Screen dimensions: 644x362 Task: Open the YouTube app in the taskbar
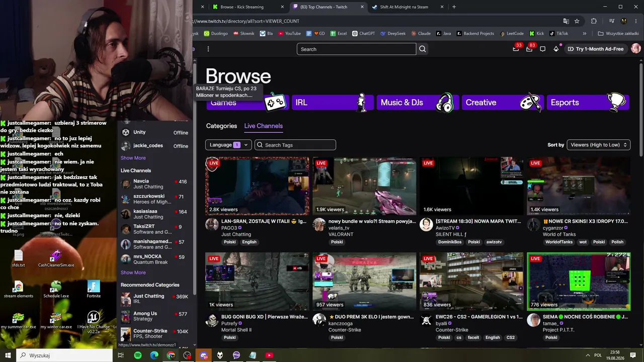pos(269,355)
